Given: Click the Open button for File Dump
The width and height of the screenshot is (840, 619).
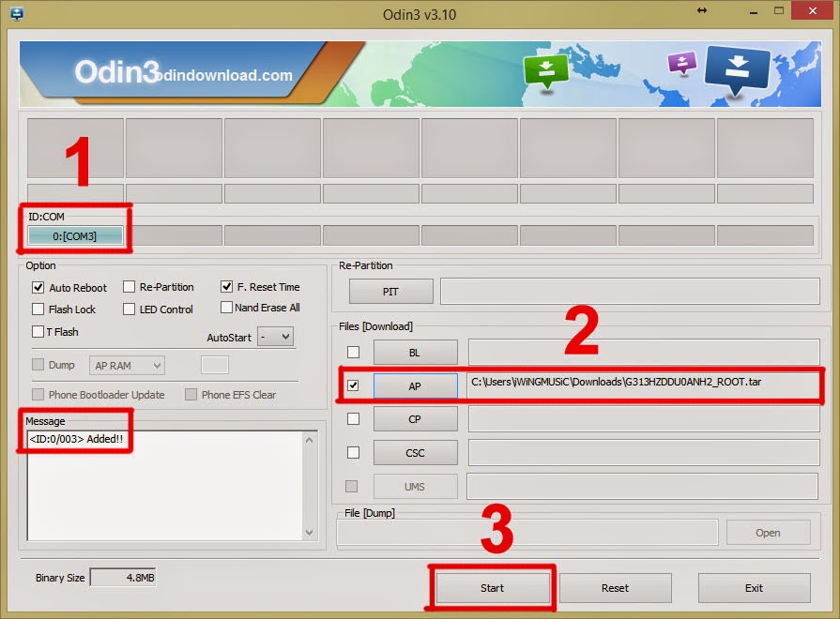Looking at the screenshot, I should tap(768, 533).
